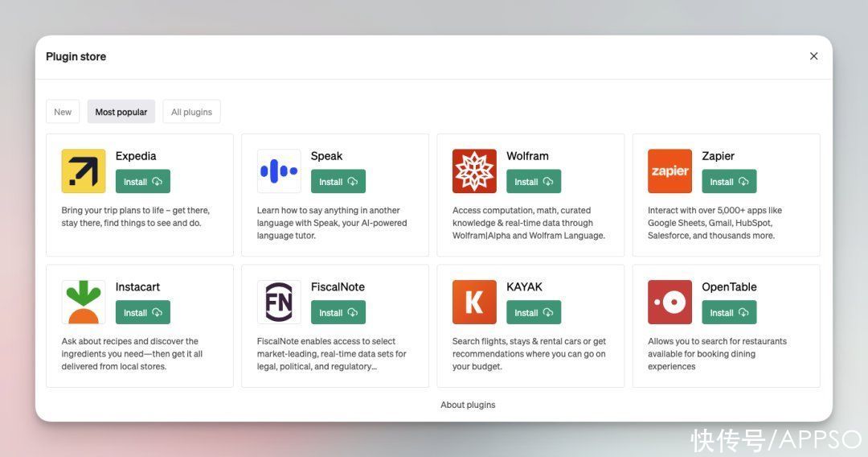Click the Expedia yellow arrow logo

pos(83,171)
